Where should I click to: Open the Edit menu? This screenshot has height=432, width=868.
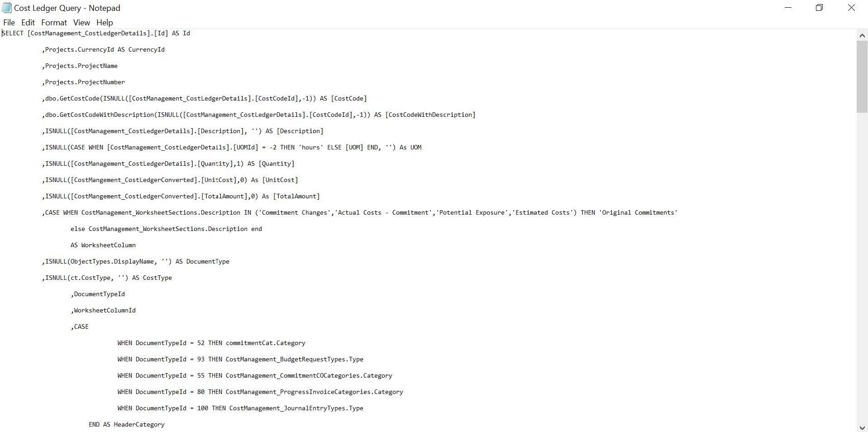coord(28,22)
